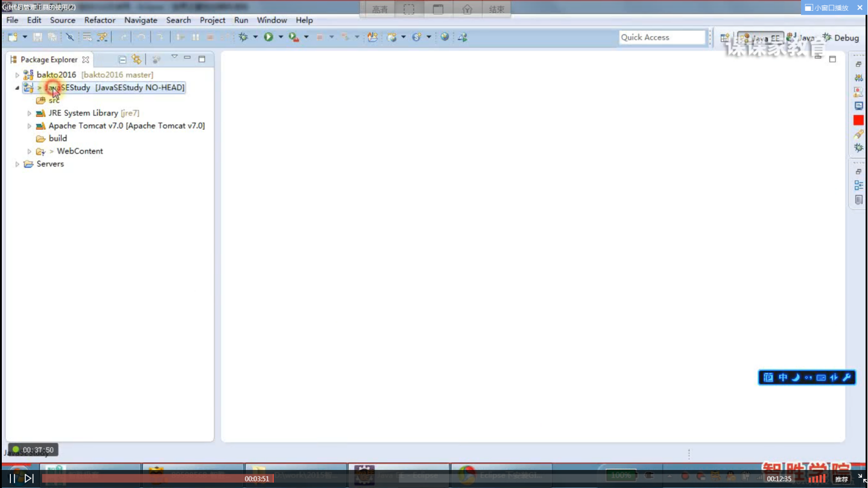Open the Edit menu

[x=34, y=20]
